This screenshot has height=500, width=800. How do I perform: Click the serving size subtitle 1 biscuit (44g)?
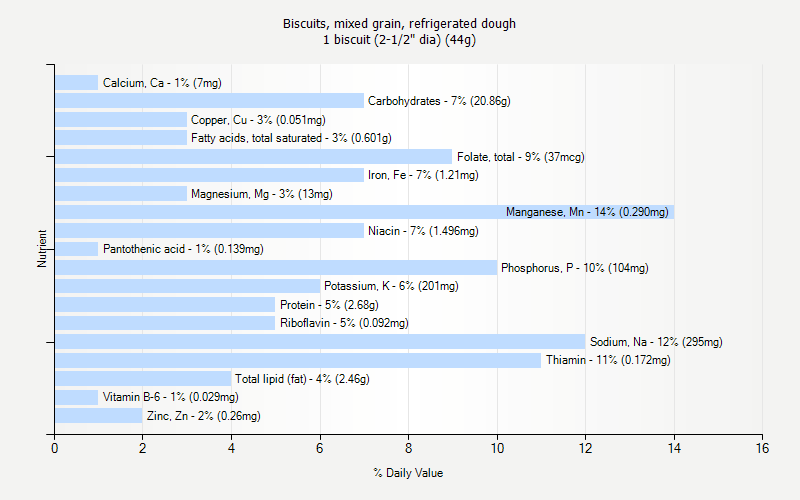click(399, 39)
